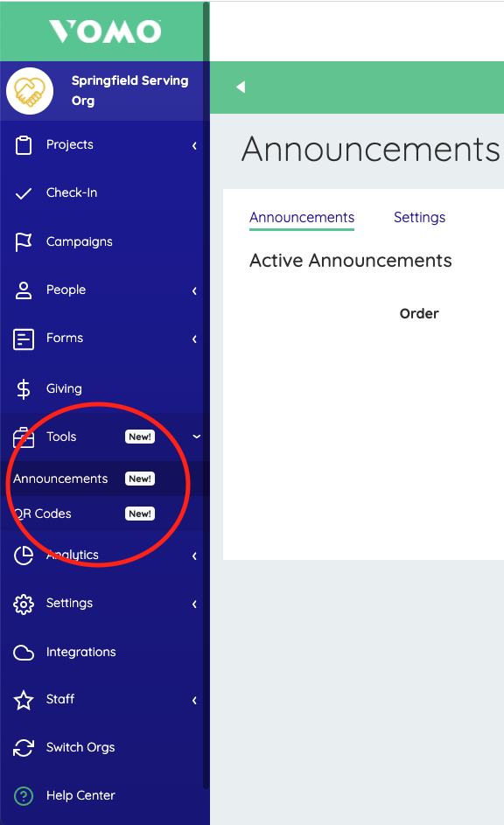Open the Giving page
The image size is (504, 825).
point(64,388)
